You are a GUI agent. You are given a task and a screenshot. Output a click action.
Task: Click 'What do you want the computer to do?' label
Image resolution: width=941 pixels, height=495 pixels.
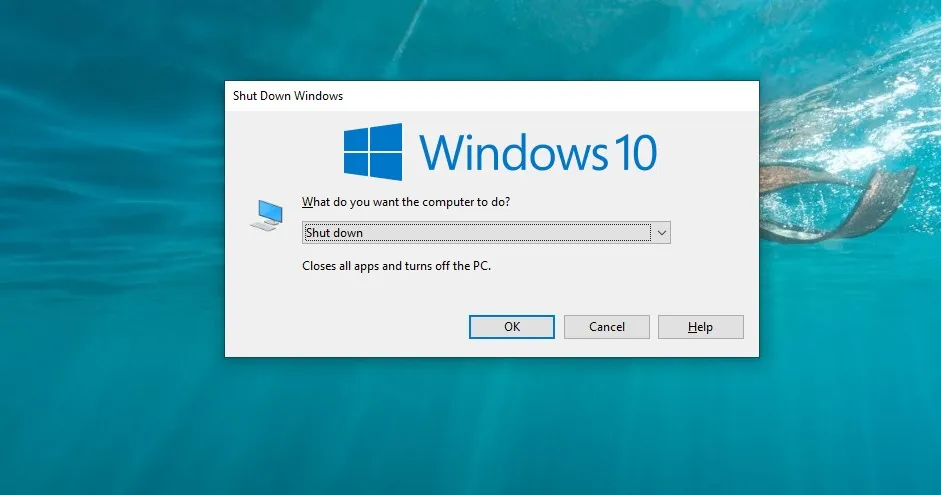[x=405, y=202]
